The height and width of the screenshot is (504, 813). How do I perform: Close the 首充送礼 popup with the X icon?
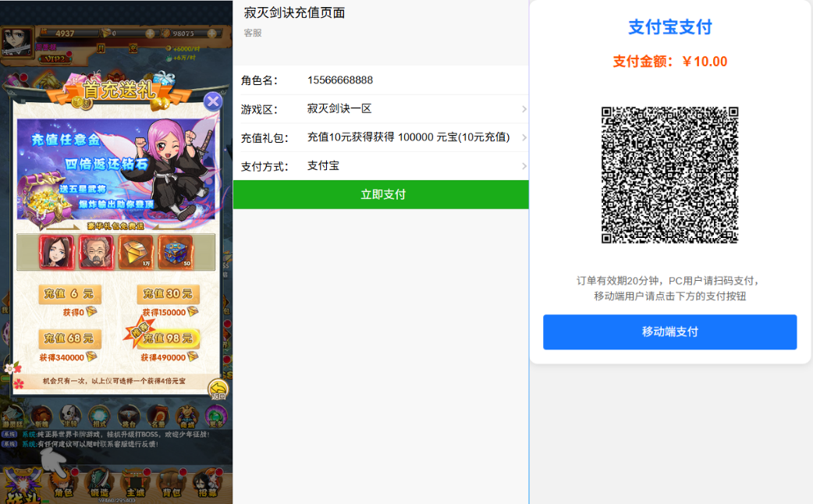click(x=212, y=101)
